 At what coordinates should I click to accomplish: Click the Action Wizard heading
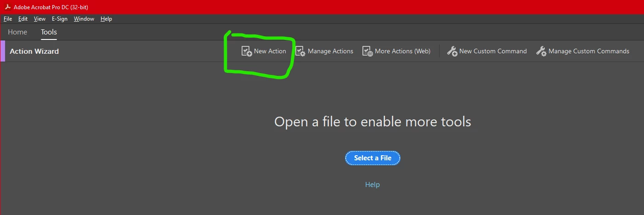tap(34, 51)
